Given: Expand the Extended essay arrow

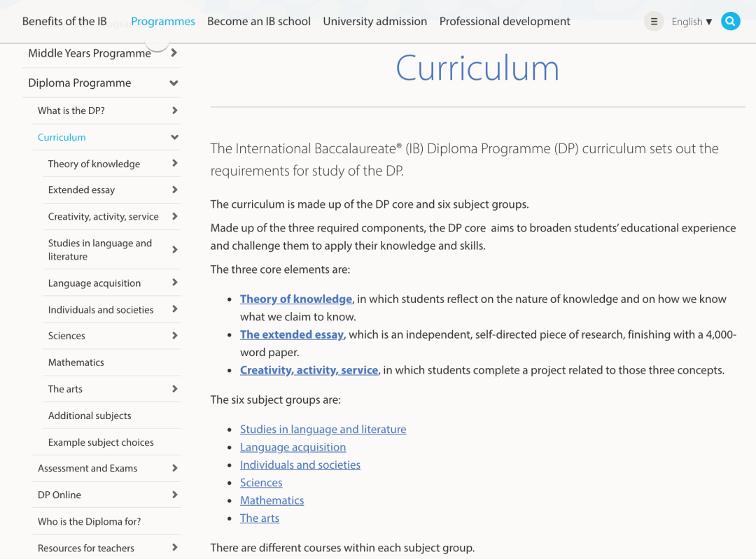Looking at the screenshot, I should (x=174, y=190).
